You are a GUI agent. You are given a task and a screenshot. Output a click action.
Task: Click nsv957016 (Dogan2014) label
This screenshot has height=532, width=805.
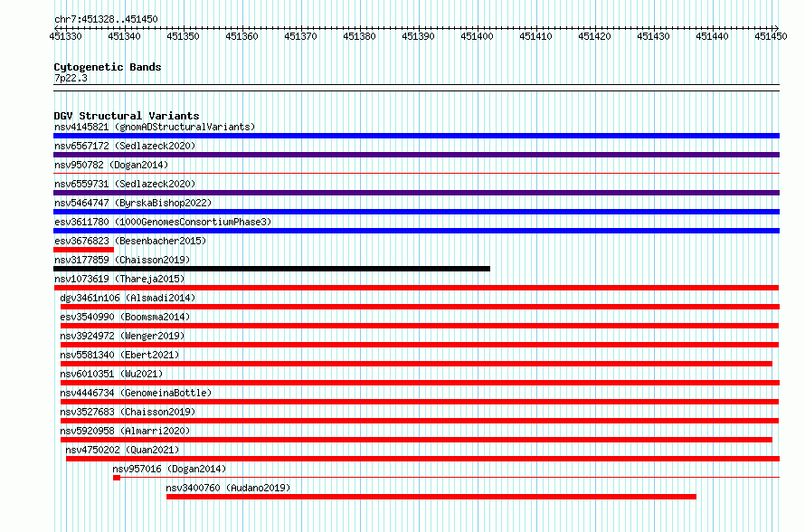[169, 469]
